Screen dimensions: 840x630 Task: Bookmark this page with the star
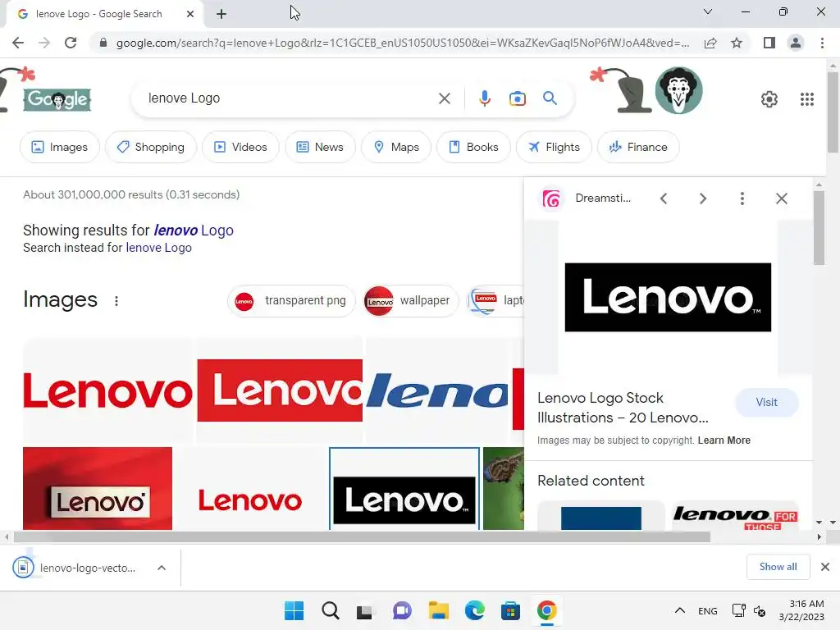click(737, 43)
